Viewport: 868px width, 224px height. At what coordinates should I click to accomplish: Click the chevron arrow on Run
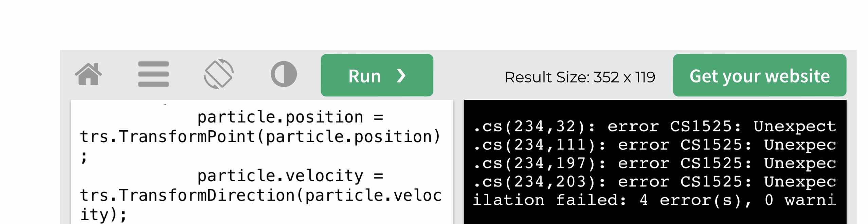pos(401,75)
